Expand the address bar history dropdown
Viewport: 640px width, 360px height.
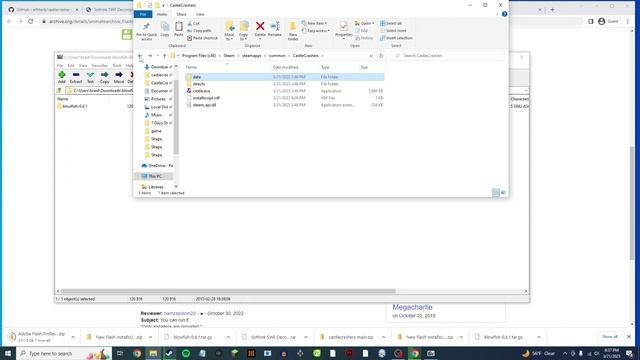click(x=371, y=56)
